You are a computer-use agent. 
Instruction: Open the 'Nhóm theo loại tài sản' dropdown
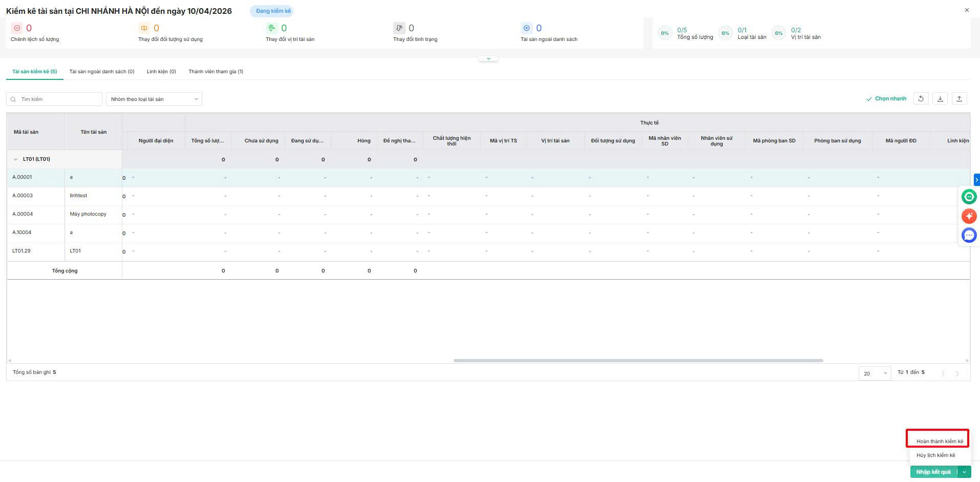tap(154, 99)
